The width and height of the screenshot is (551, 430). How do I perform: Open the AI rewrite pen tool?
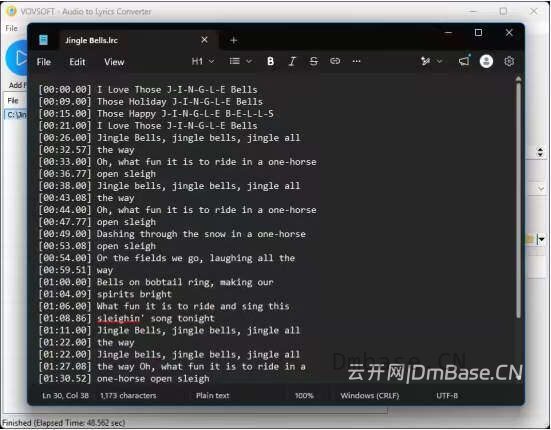point(426,61)
